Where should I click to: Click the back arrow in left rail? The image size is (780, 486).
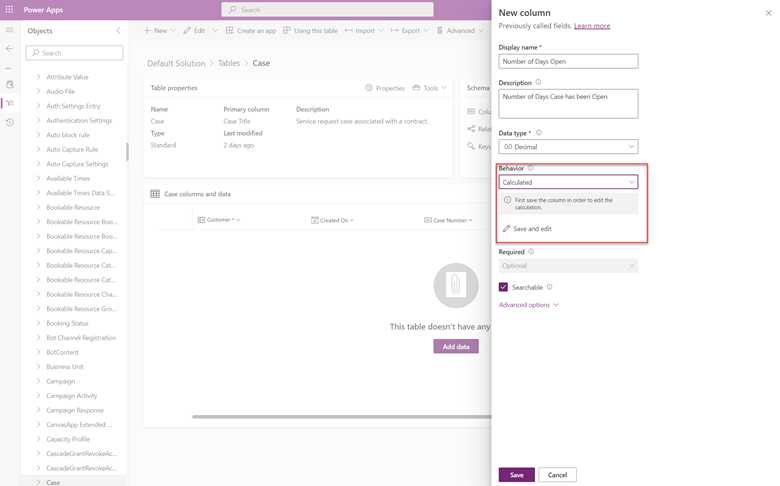pos(10,48)
